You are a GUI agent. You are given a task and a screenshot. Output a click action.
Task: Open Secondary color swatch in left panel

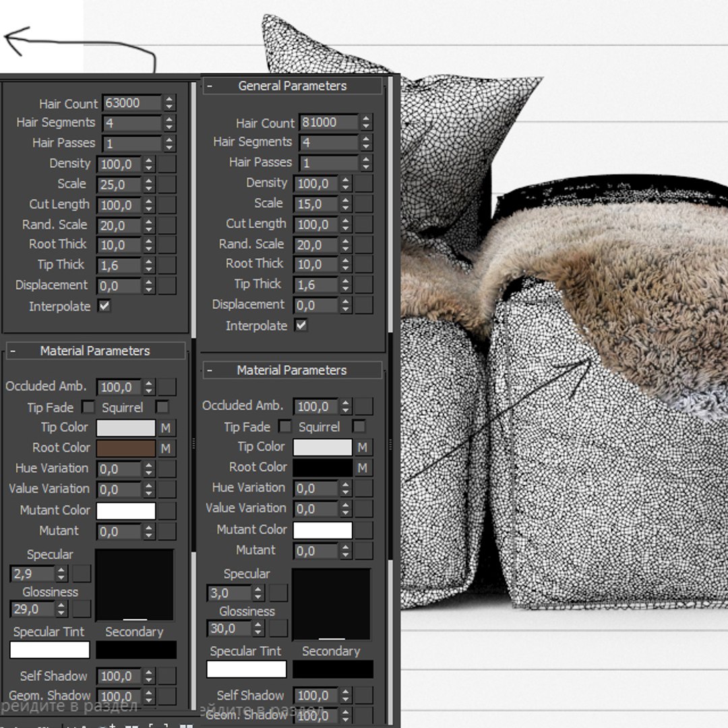(x=136, y=650)
